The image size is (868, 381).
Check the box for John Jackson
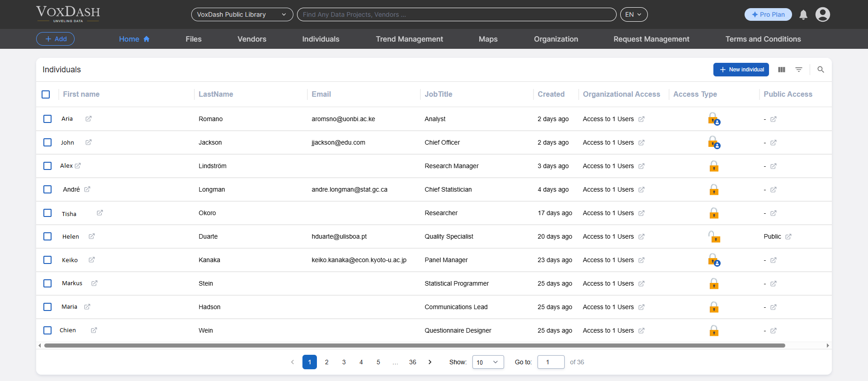point(47,142)
